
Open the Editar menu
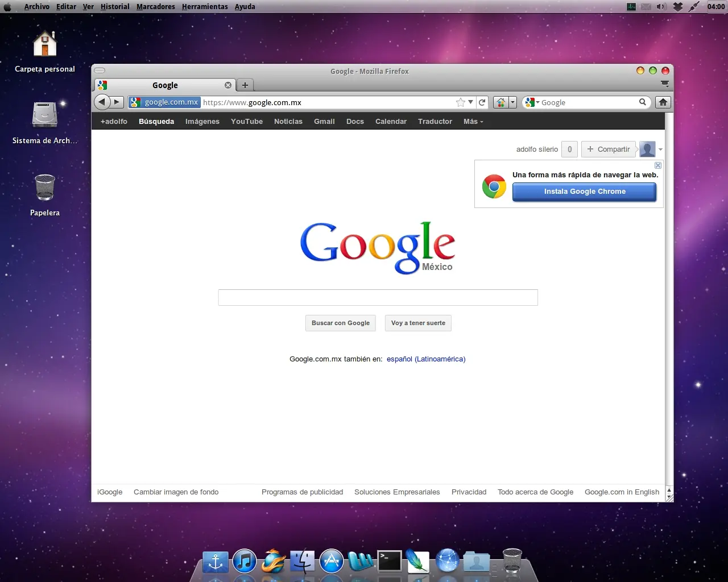click(66, 7)
